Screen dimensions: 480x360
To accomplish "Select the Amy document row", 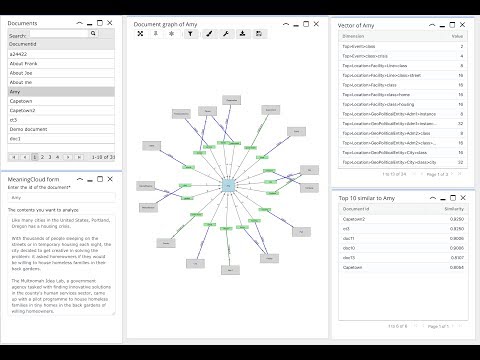I will point(61,92).
